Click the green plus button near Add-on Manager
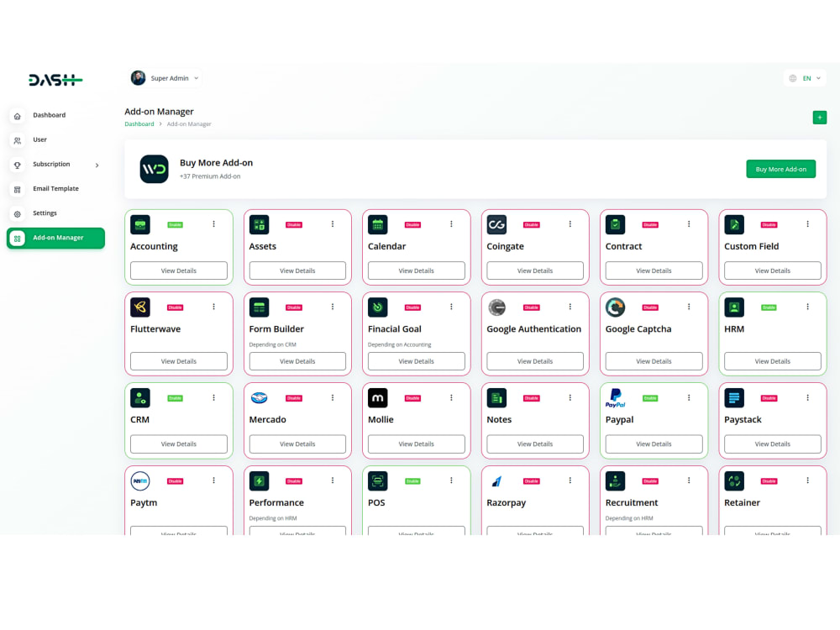 click(x=820, y=118)
